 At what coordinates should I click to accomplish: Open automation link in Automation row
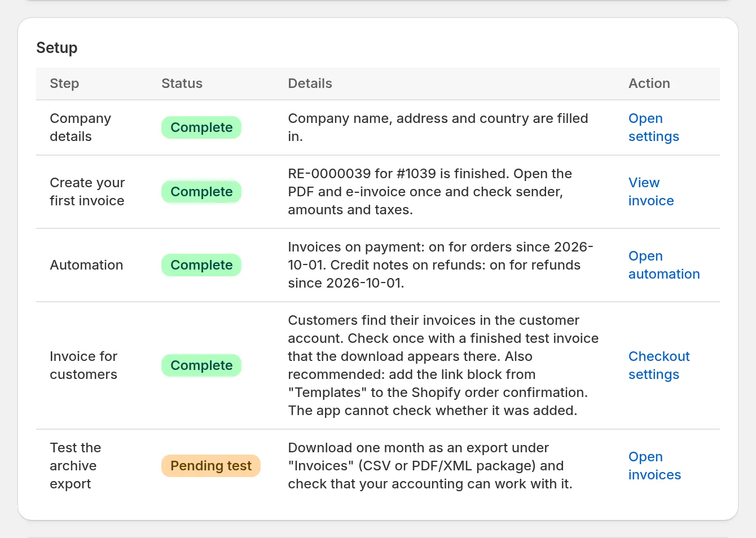tap(664, 265)
